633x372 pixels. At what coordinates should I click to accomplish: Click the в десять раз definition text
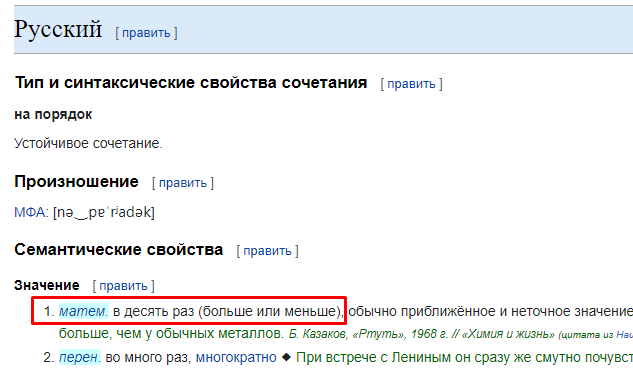pos(228,311)
